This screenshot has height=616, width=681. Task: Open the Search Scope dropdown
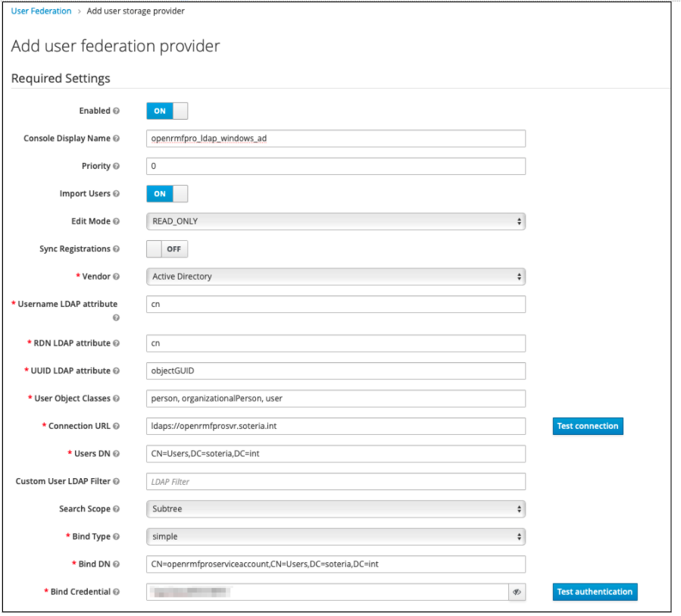point(336,508)
